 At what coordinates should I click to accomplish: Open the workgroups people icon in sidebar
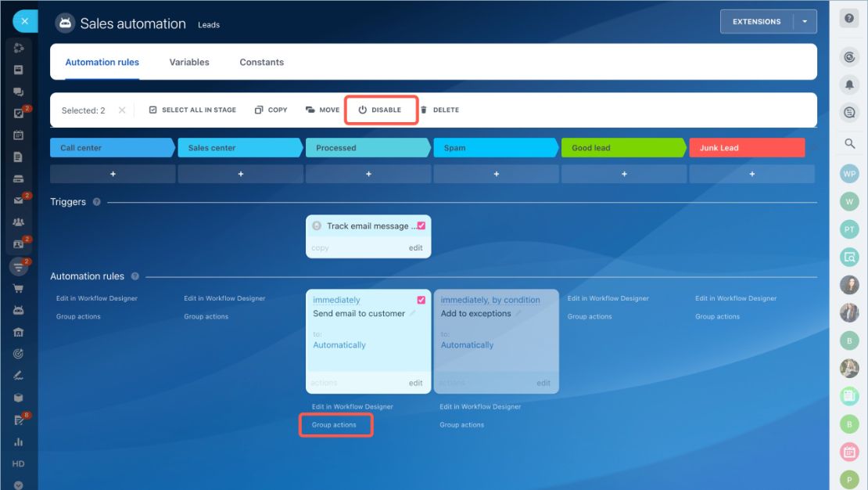click(x=18, y=222)
